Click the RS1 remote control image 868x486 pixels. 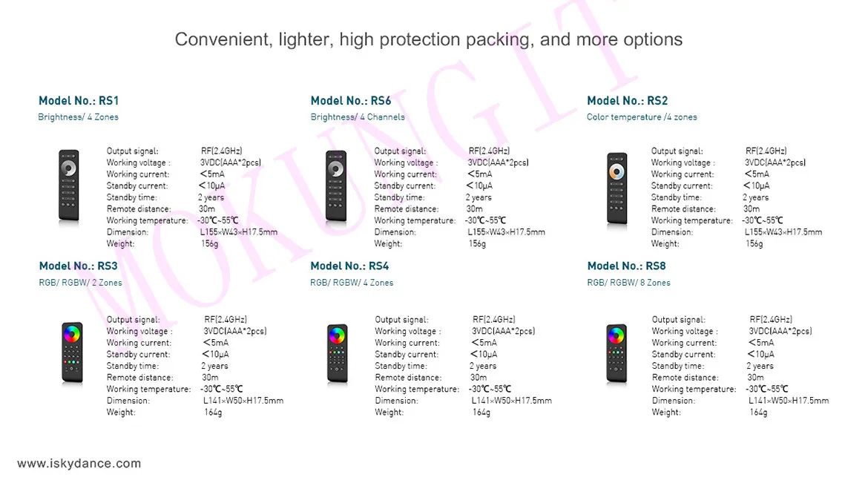(69, 185)
